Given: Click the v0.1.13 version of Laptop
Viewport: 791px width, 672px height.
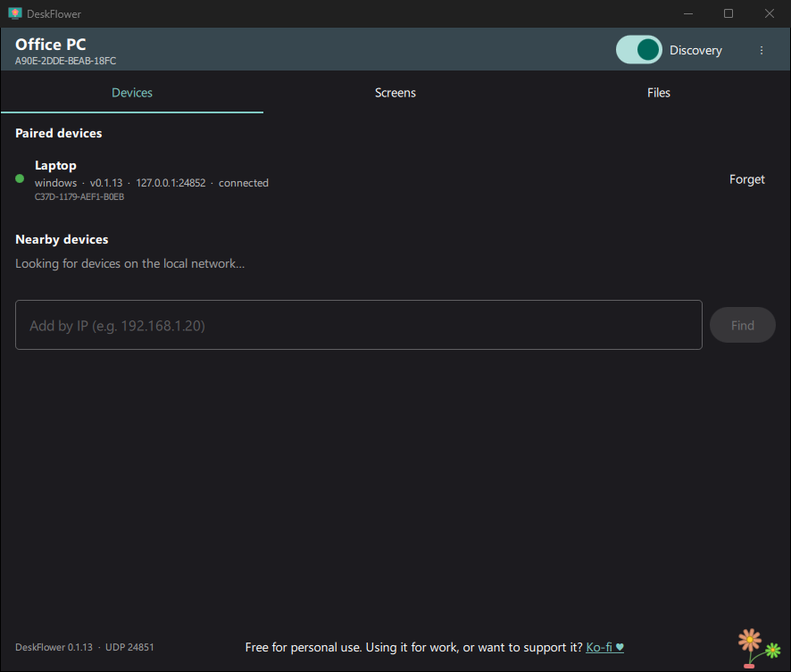Looking at the screenshot, I should 106,183.
